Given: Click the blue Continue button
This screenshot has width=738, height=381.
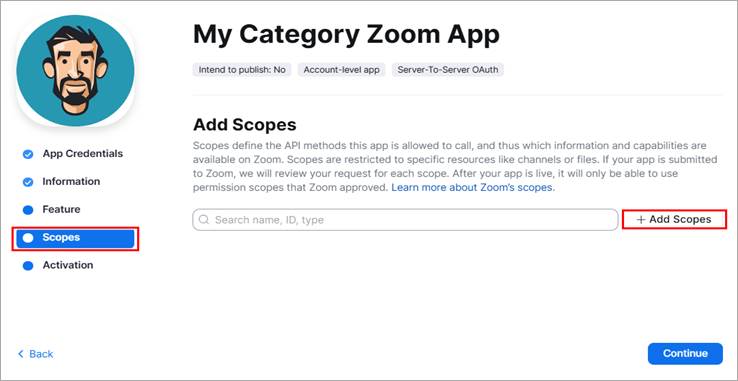Looking at the screenshot, I should [x=685, y=353].
